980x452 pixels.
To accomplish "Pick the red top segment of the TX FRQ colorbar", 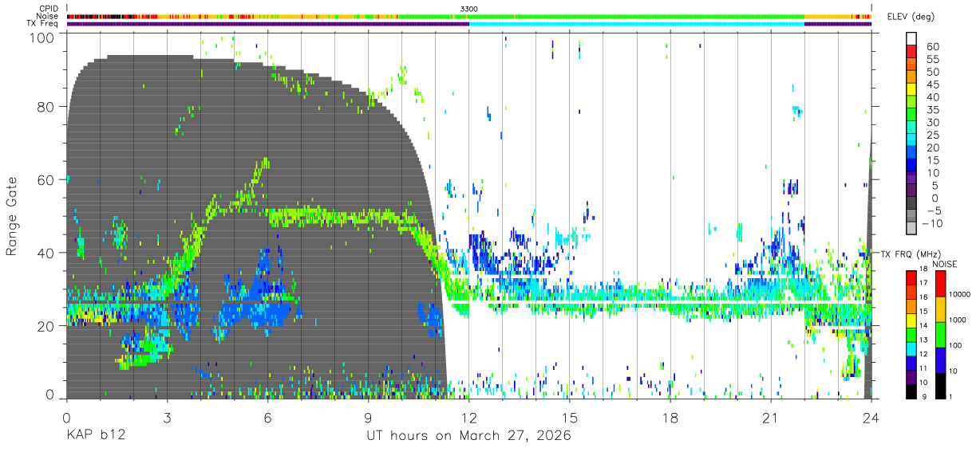I will [x=911, y=278].
